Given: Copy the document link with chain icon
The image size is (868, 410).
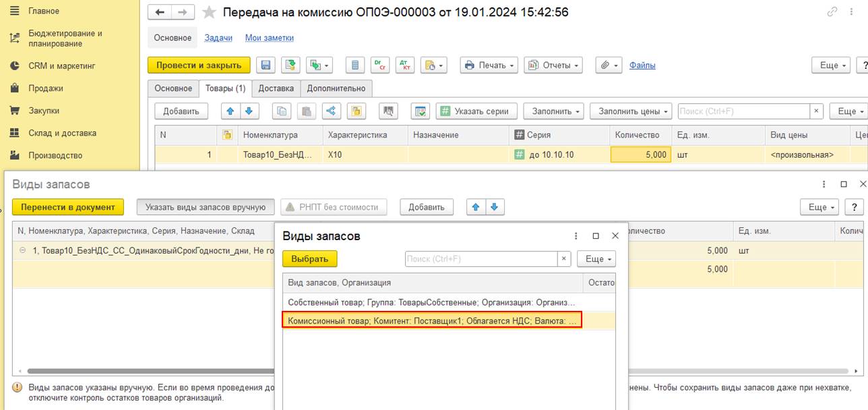Looking at the screenshot, I should pyautogui.click(x=832, y=12).
